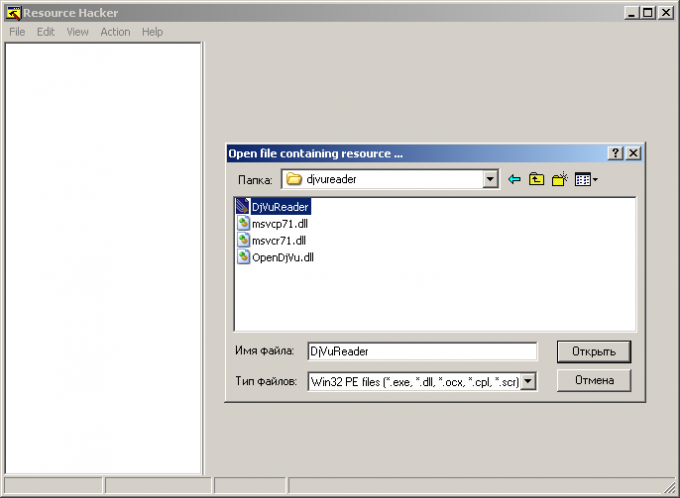This screenshot has width=680, height=498.
Task: Expand the Тип файлов file type dropdown
Action: pyautogui.click(x=529, y=381)
